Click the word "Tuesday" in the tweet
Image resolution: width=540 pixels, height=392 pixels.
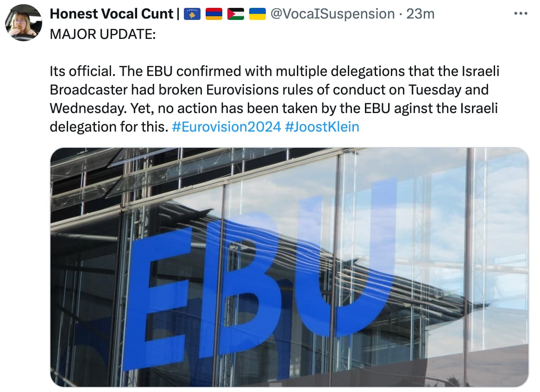coord(437,90)
